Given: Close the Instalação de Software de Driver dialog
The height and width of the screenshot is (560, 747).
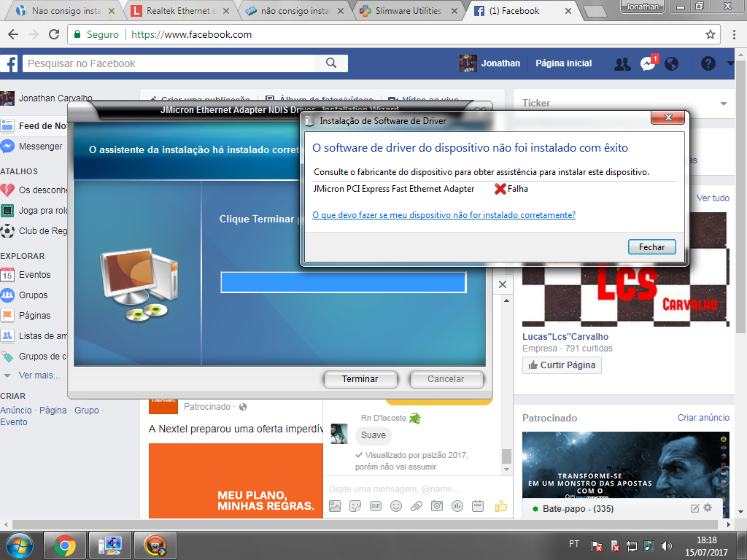Looking at the screenshot, I should tap(668, 117).
